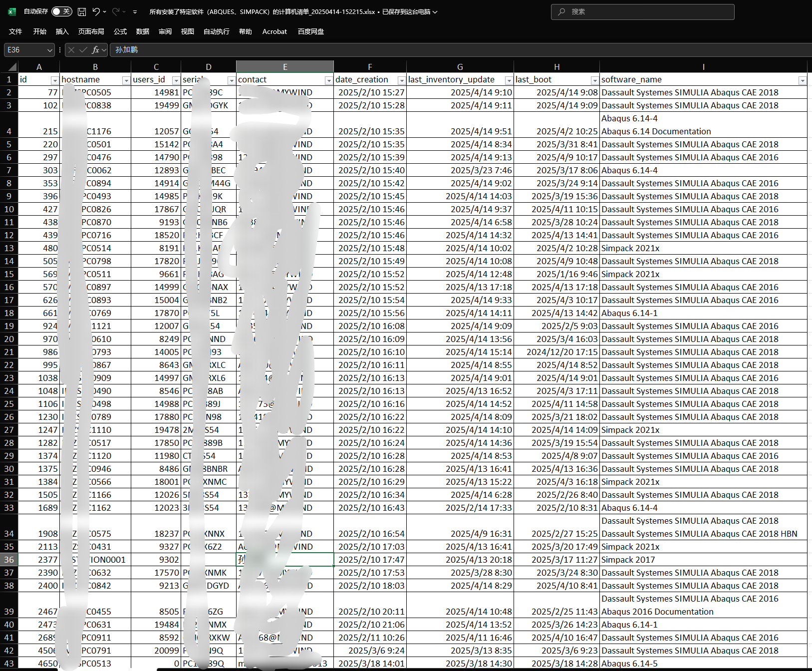This screenshot has height=671, width=812.
Task: Select column I header
Action: tap(703, 67)
